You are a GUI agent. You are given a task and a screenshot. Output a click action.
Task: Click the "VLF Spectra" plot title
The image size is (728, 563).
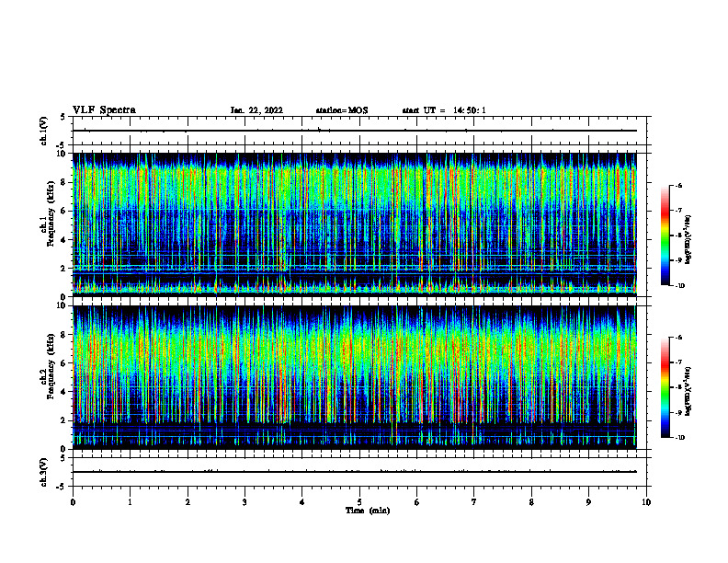pyautogui.click(x=104, y=110)
